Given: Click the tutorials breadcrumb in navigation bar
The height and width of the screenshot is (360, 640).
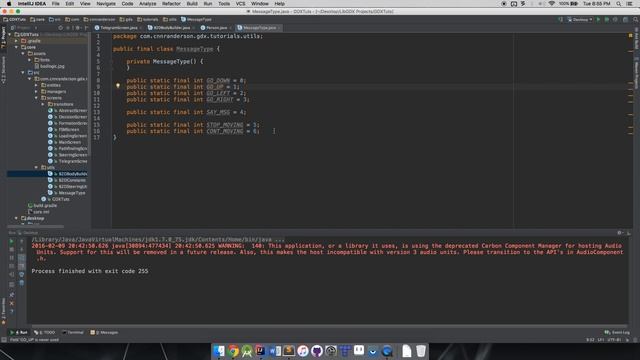Looking at the screenshot, I should pos(147,20).
